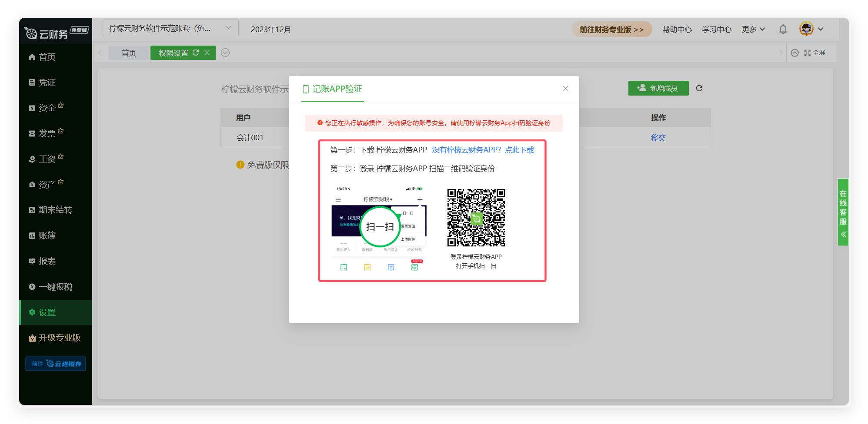Open the user avatar menu
Viewport: 868px width, 424px height.
pyautogui.click(x=806, y=29)
